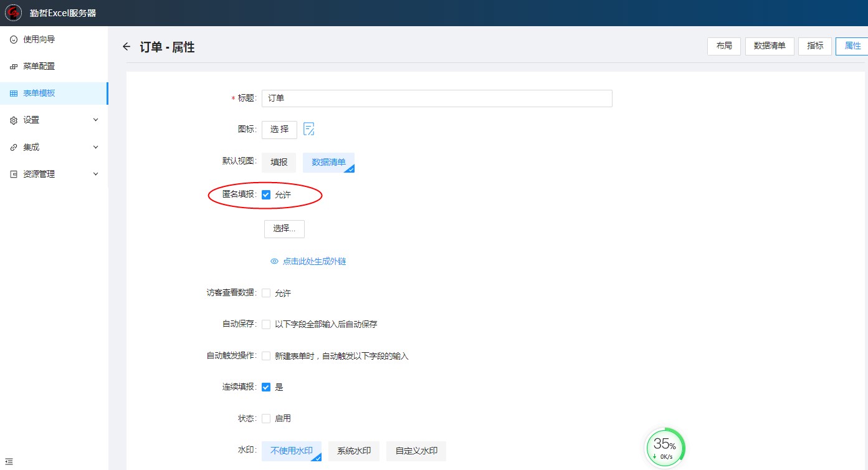Click the 资源管理 sidebar icon
Screen dimensions: 868x470
14,175
